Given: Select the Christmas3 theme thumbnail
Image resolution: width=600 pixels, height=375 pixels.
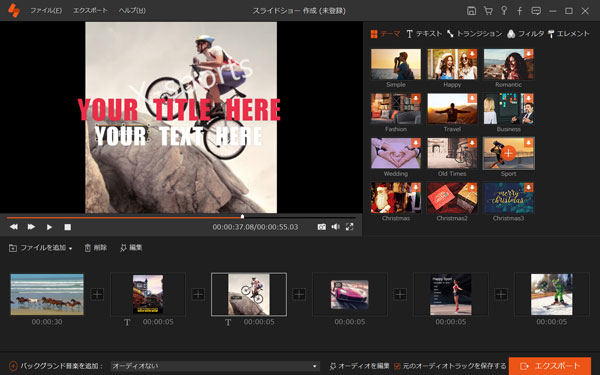Looking at the screenshot, I should point(508,198).
